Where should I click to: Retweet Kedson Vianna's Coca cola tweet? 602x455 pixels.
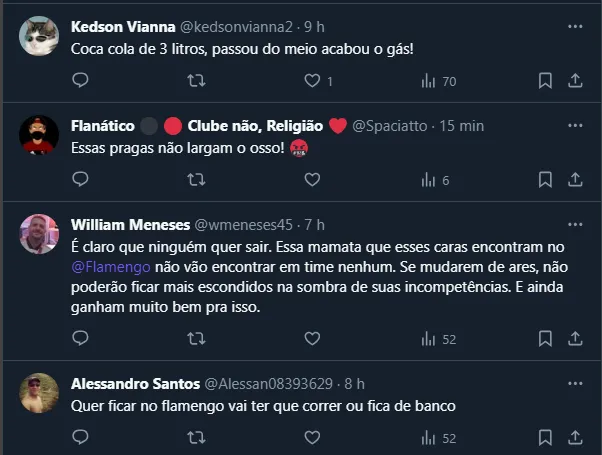pos(197,81)
